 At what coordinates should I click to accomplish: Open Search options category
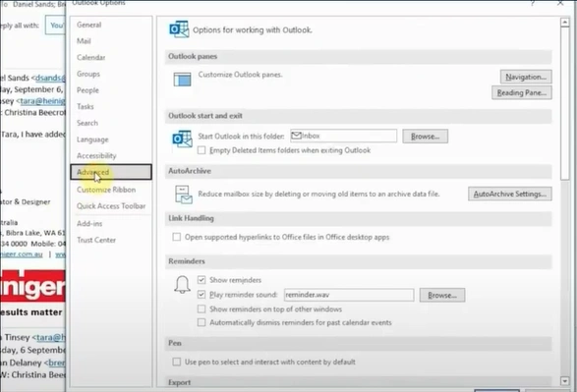point(111,123)
